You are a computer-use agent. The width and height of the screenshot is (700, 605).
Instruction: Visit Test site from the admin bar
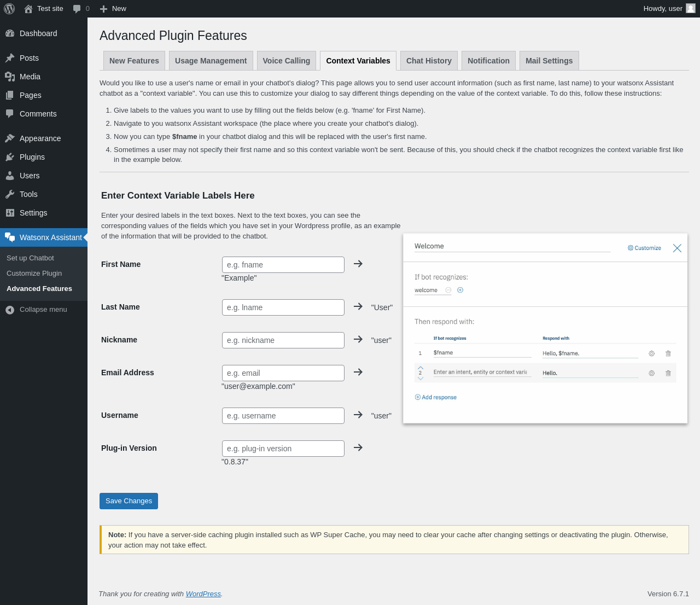[x=44, y=9]
